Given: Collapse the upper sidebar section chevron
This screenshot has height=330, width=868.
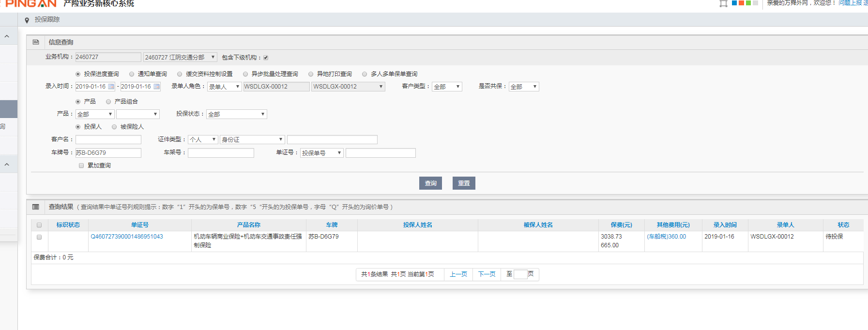Looking at the screenshot, I should click(x=7, y=36).
